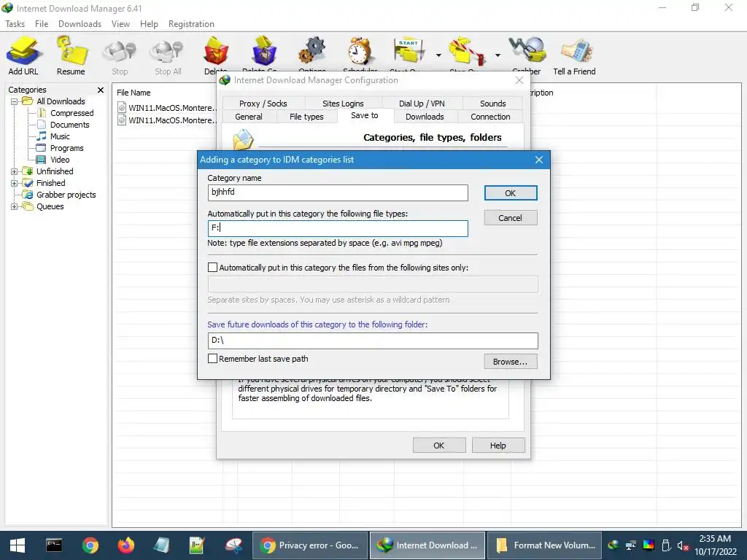Switch to the File types tab
Image resolution: width=747 pixels, height=560 pixels.
(306, 117)
